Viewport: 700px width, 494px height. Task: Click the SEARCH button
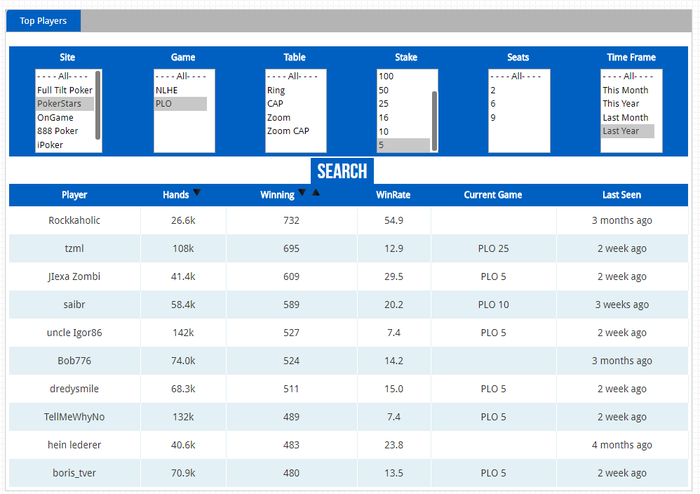[x=342, y=171]
